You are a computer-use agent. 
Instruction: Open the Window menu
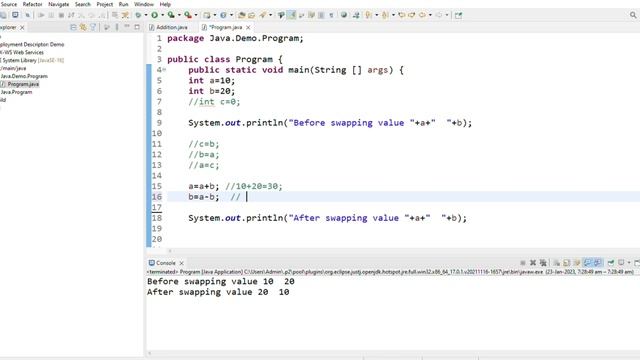[144, 4]
